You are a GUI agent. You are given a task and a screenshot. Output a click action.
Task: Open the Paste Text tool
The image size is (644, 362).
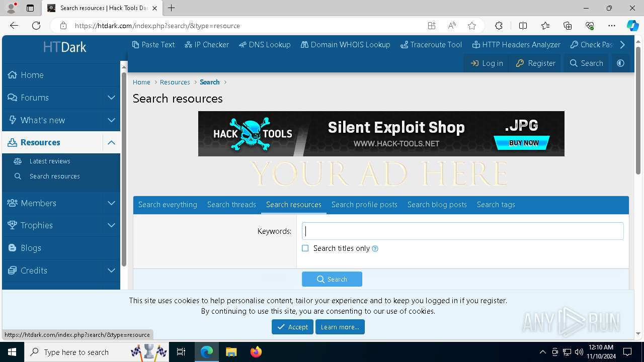point(153,44)
